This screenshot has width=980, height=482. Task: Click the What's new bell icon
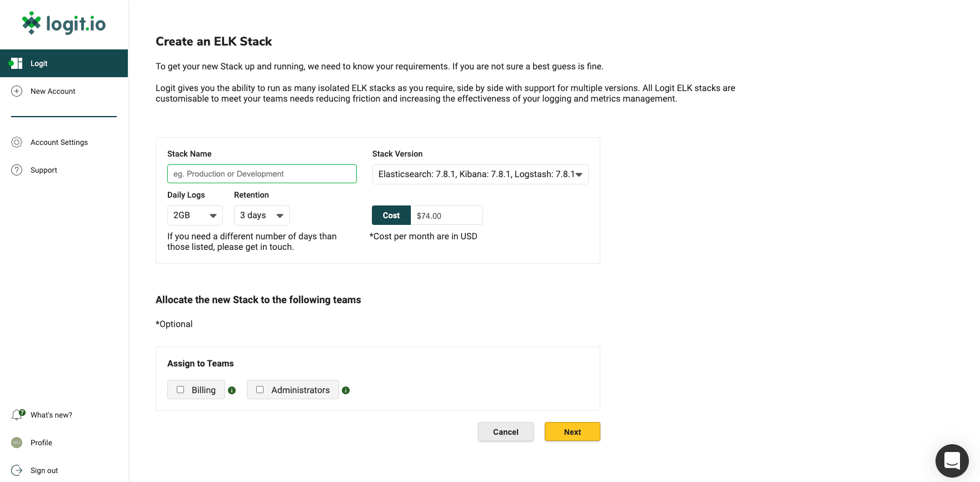tap(17, 415)
